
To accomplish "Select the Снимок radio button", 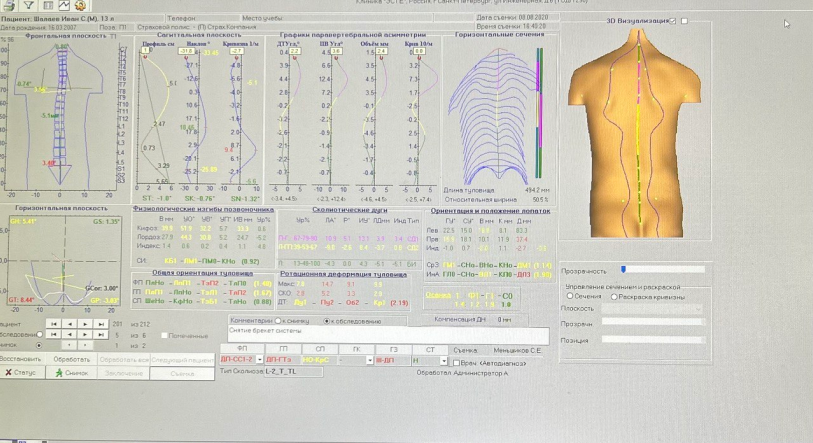I will tap(39, 345).
